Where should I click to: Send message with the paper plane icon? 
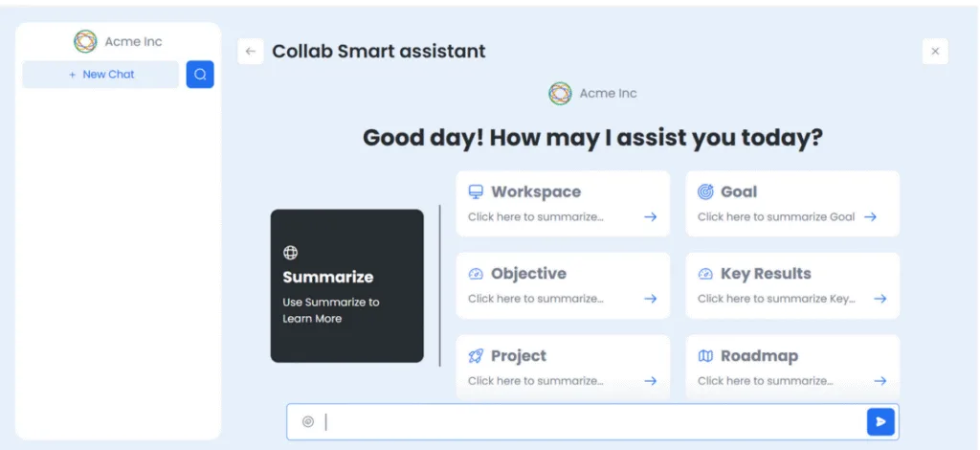click(880, 422)
